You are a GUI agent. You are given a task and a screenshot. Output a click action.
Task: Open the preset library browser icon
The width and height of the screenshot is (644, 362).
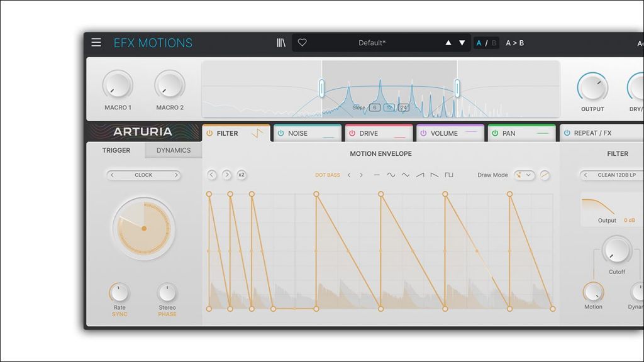pos(281,43)
